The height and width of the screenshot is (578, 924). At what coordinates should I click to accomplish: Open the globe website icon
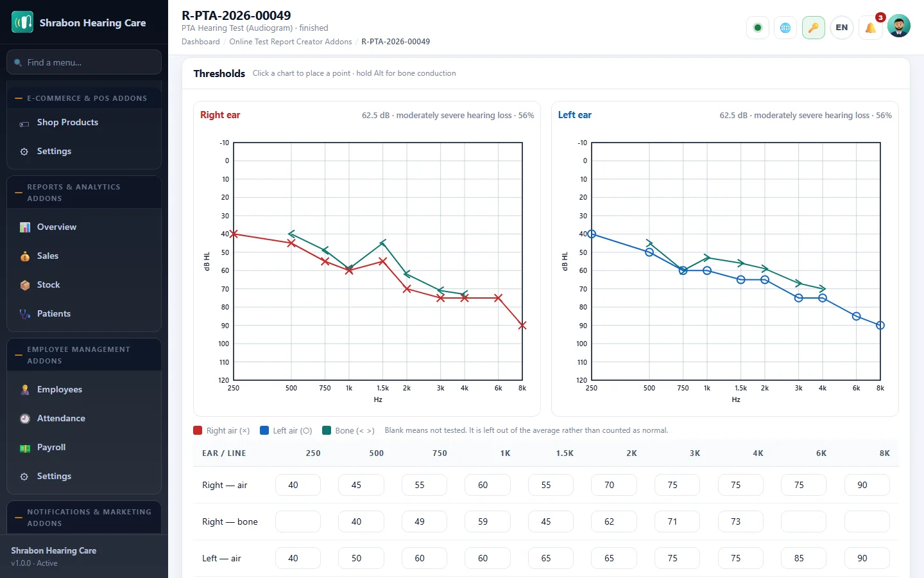coord(785,28)
